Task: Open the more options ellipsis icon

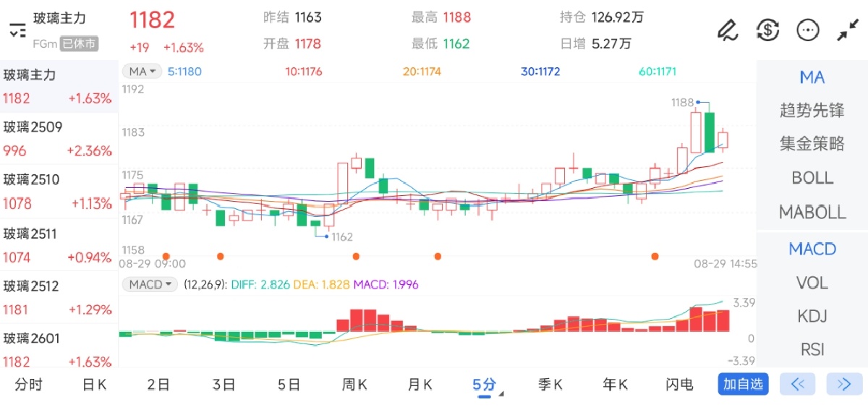Action: (807, 30)
